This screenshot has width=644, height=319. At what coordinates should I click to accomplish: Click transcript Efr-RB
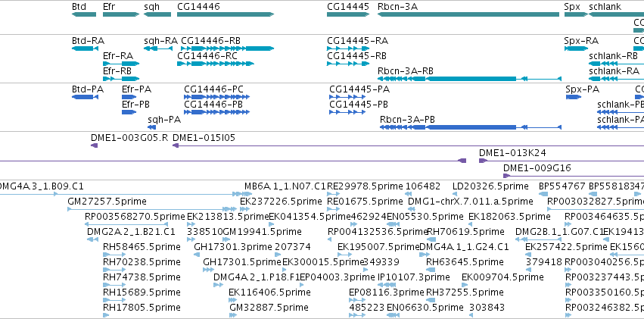pos(121,79)
